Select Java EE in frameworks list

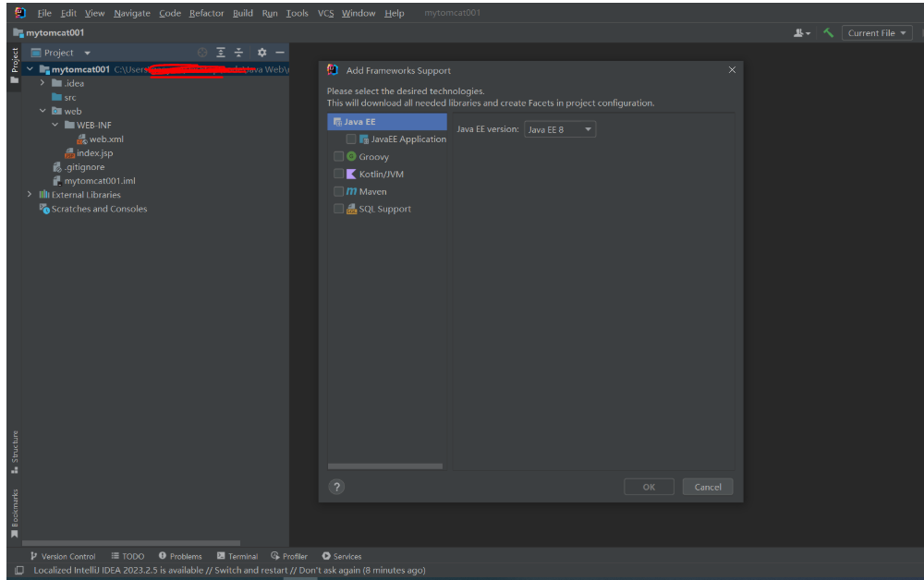pos(387,122)
